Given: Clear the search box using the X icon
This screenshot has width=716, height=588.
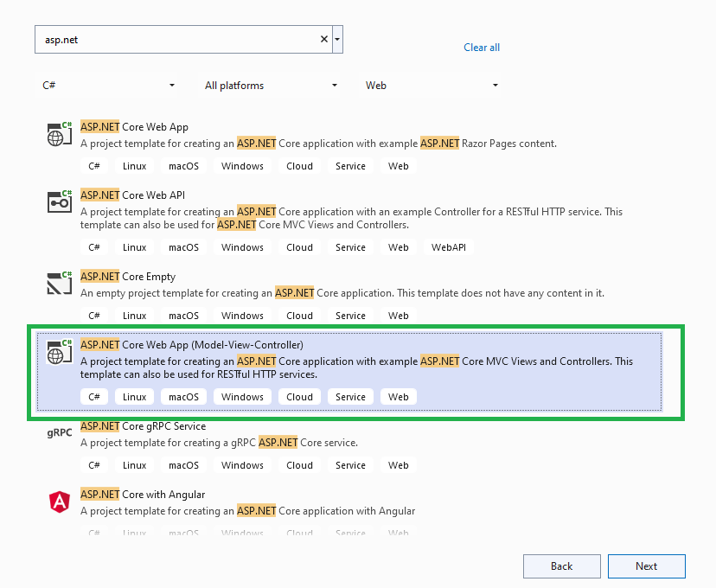Looking at the screenshot, I should pos(323,38).
